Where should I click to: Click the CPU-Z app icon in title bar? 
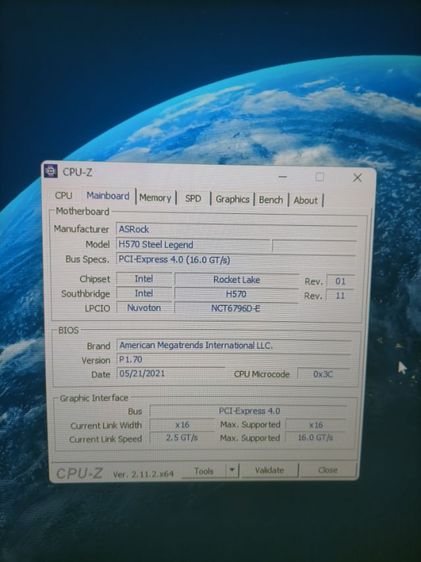[51, 171]
